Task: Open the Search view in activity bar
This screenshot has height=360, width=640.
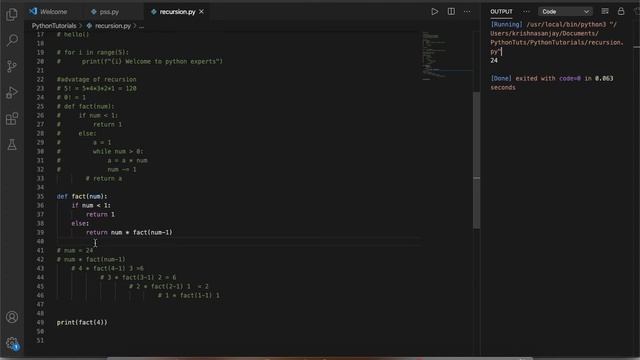Action: tap(12, 40)
